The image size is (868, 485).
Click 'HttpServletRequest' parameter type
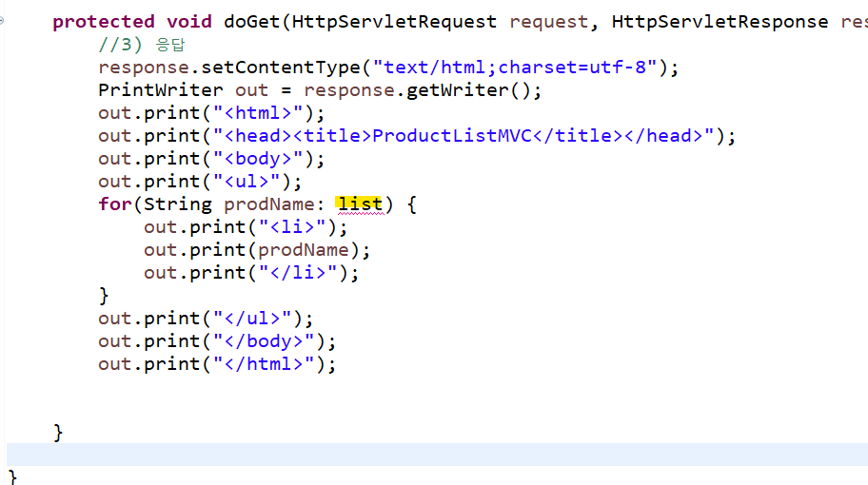(394, 22)
